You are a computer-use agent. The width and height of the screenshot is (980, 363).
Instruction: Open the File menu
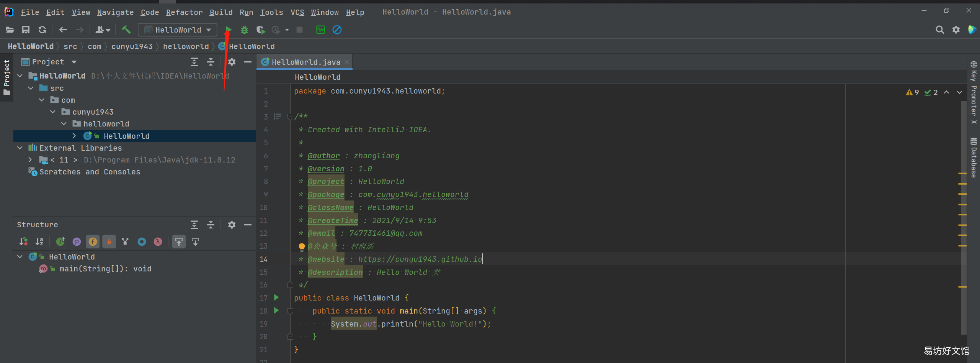(30, 12)
